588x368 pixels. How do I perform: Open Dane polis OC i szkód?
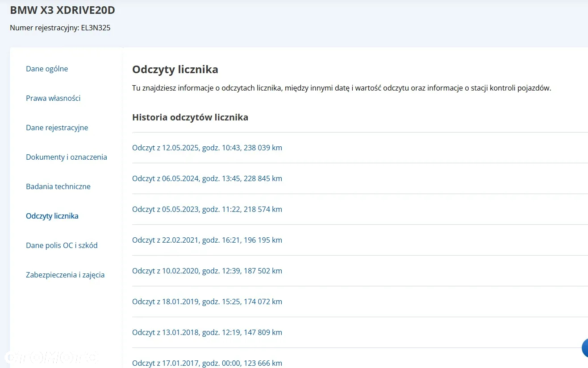tap(62, 245)
